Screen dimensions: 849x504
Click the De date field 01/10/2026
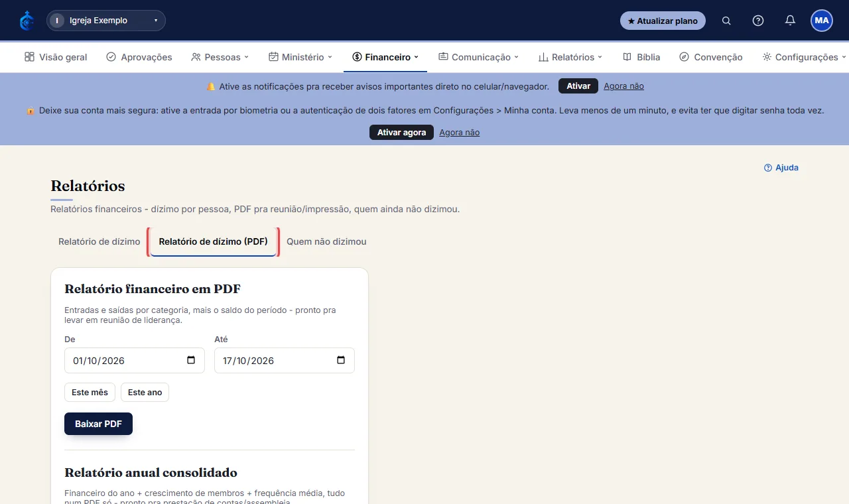click(135, 360)
